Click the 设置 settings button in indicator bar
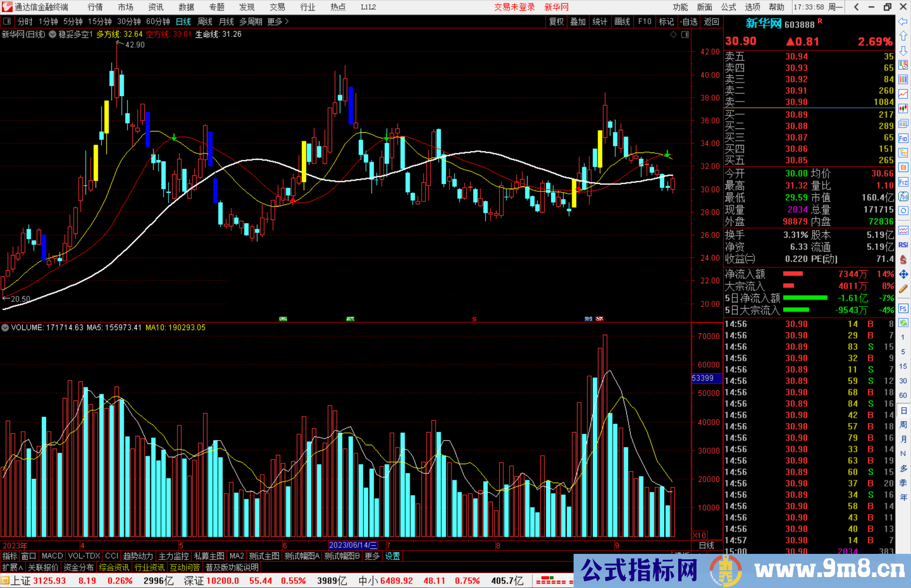The height and width of the screenshot is (588, 911). pyautogui.click(x=392, y=556)
